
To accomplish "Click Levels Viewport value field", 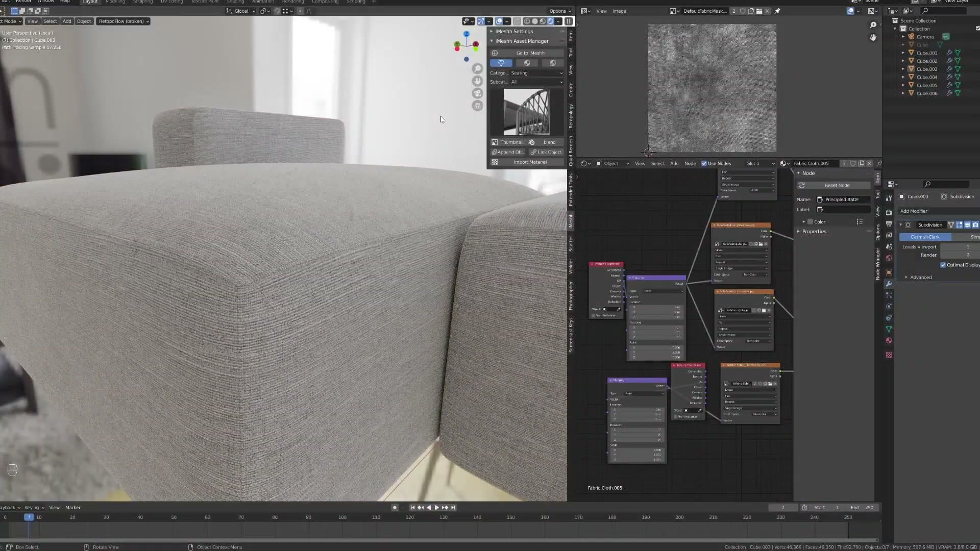I will (960, 247).
